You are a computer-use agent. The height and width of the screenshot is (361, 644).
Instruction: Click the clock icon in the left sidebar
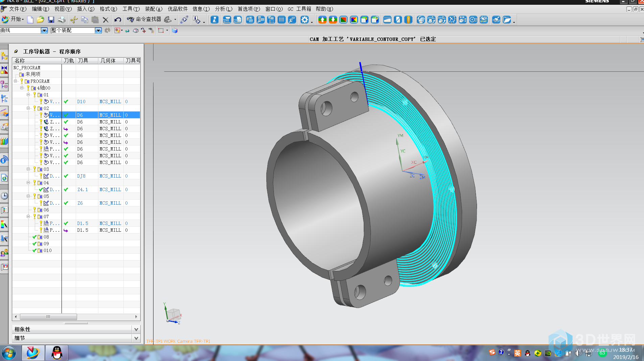coord(4,196)
